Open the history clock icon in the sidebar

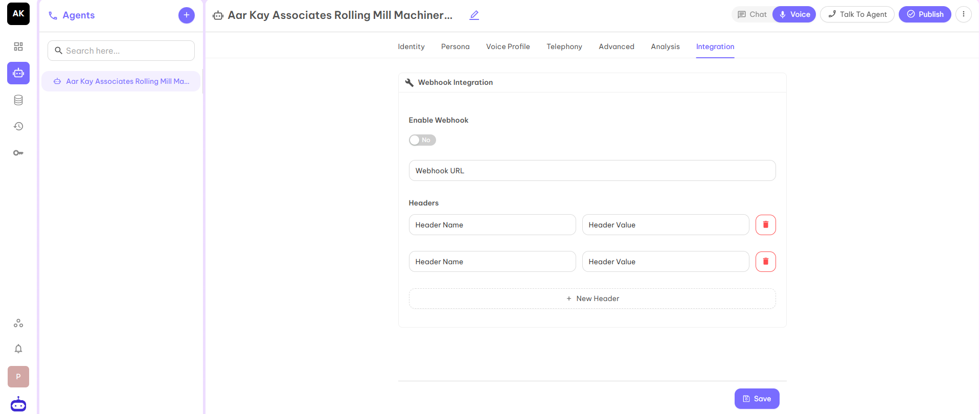[x=18, y=126]
